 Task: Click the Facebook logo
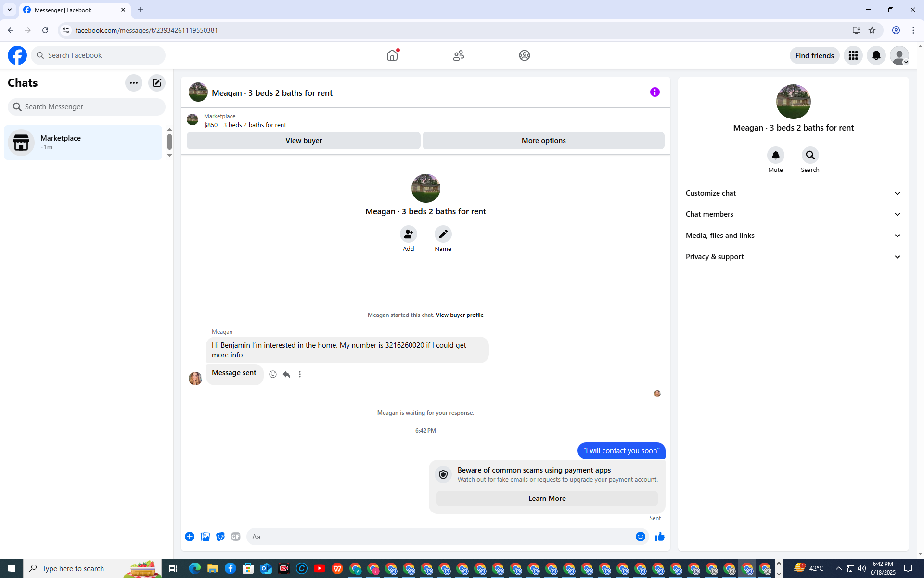[x=17, y=55]
